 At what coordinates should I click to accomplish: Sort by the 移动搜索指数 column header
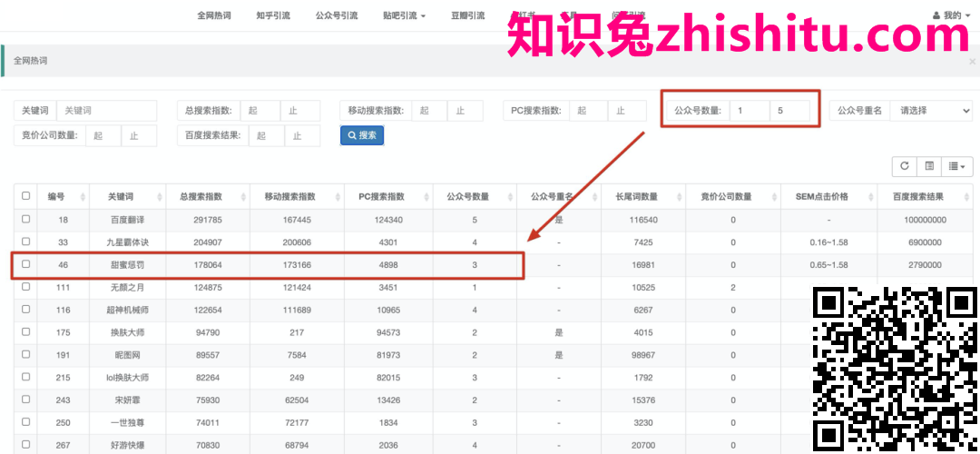click(x=297, y=196)
